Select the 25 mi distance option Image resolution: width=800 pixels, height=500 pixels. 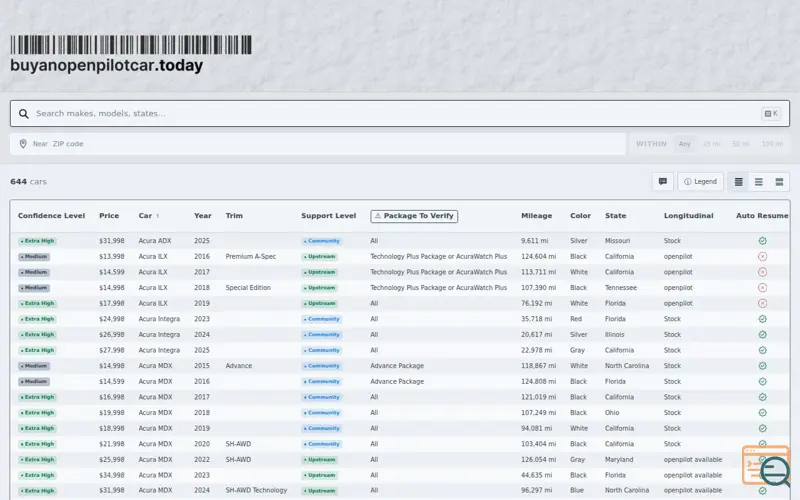coord(711,144)
